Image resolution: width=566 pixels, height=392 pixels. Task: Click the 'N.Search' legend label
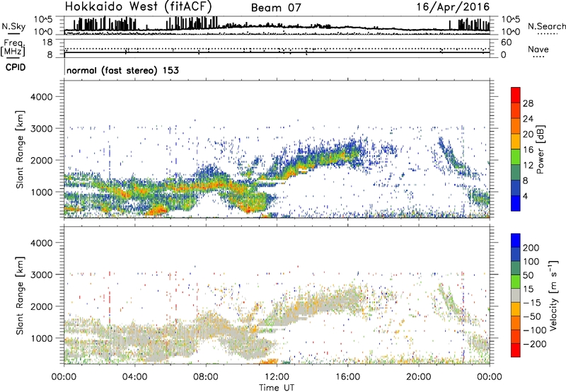pyautogui.click(x=546, y=26)
